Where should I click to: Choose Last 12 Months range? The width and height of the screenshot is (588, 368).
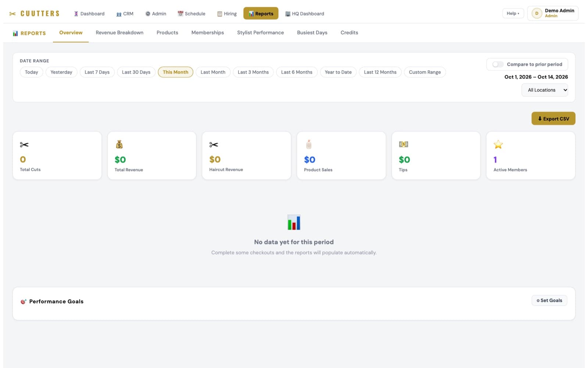pyautogui.click(x=380, y=72)
